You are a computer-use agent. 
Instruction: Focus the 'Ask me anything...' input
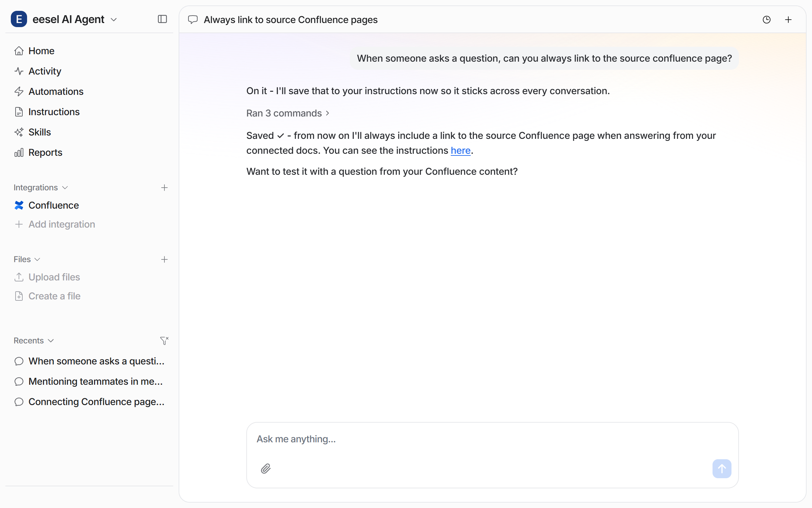492,439
